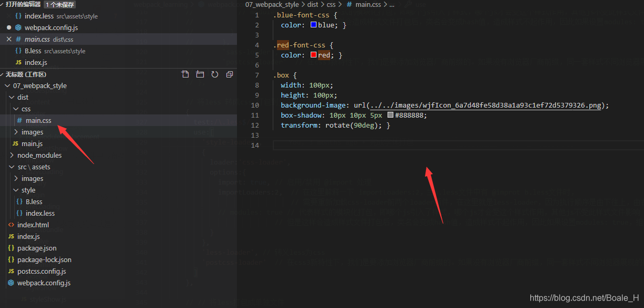Collapse the style folder
This screenshot has width=644, height=308.
point(16,190)
